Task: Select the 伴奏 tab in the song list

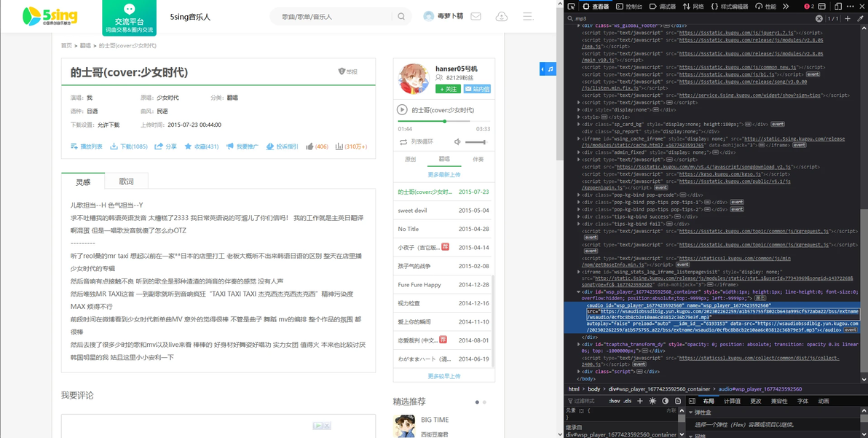Action: tap(478, 159)
